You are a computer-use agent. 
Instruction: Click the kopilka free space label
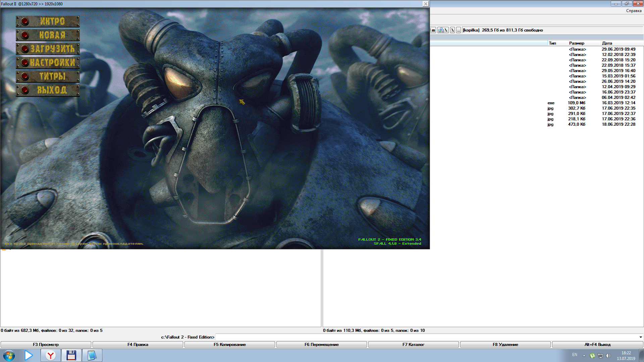[x=503, y=30]
